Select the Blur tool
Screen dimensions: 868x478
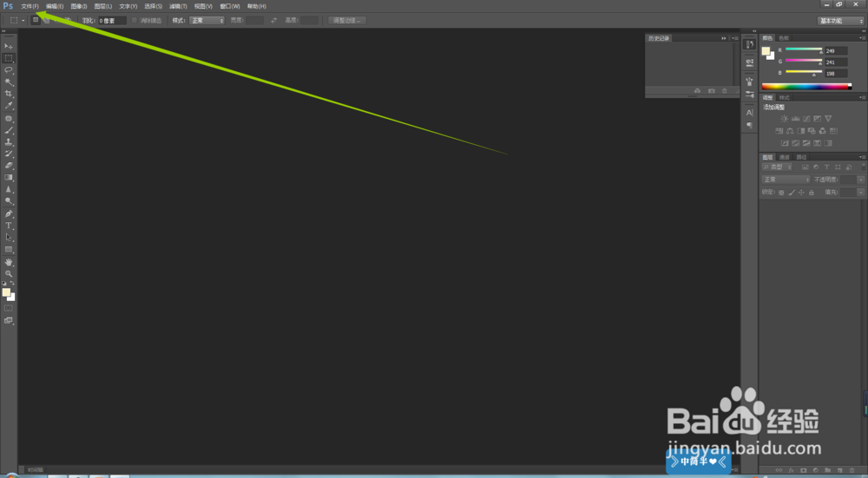coord(9,190)
